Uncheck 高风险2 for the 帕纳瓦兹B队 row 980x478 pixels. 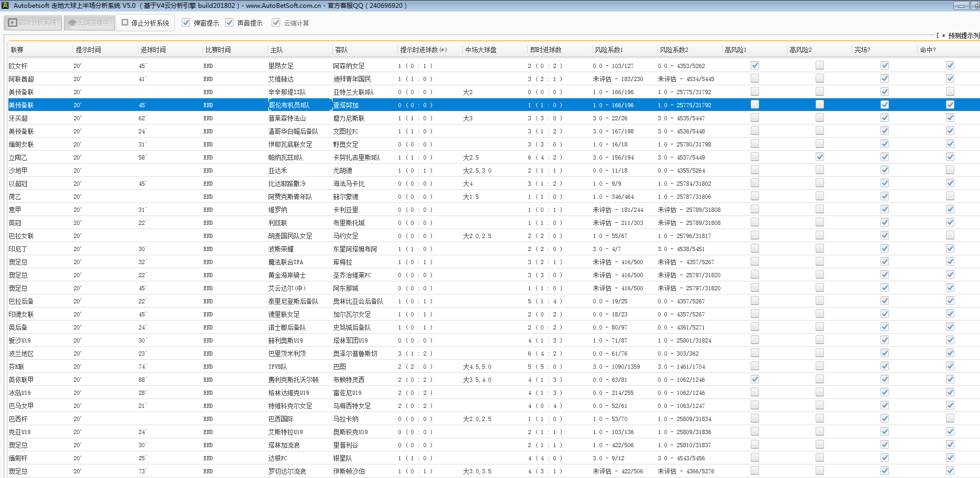pos(819,157)
